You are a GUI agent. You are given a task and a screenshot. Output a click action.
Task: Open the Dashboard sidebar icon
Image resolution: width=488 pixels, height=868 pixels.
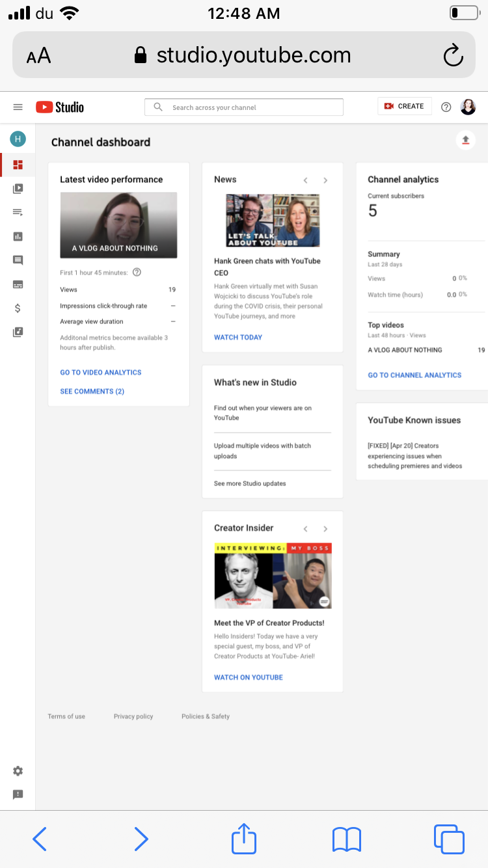(18, 165)
